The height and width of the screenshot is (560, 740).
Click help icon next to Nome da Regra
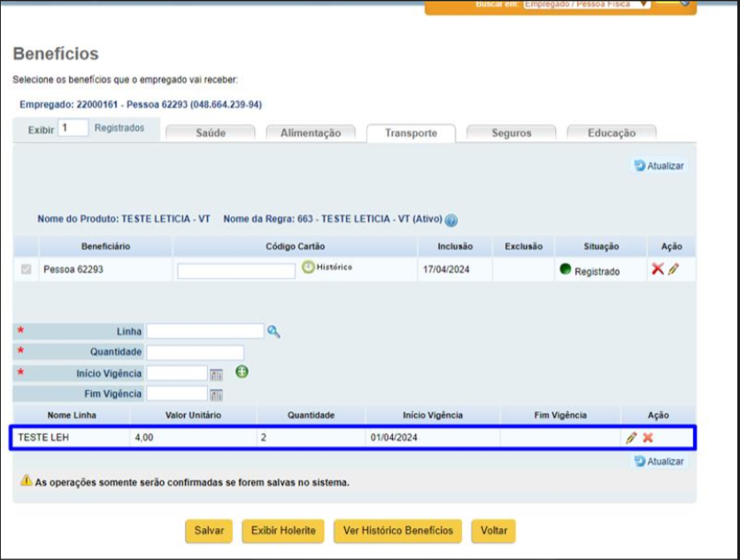coord(451,220)
